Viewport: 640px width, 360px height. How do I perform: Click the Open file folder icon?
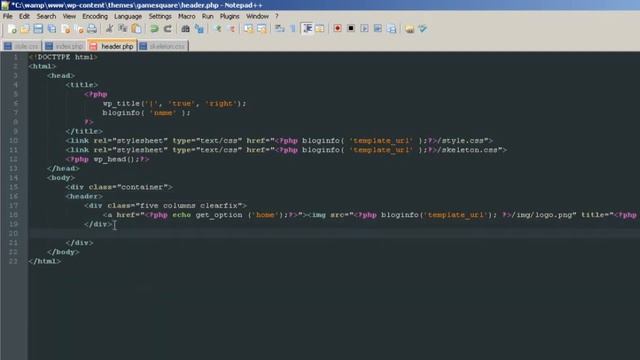tap(25, 29)
